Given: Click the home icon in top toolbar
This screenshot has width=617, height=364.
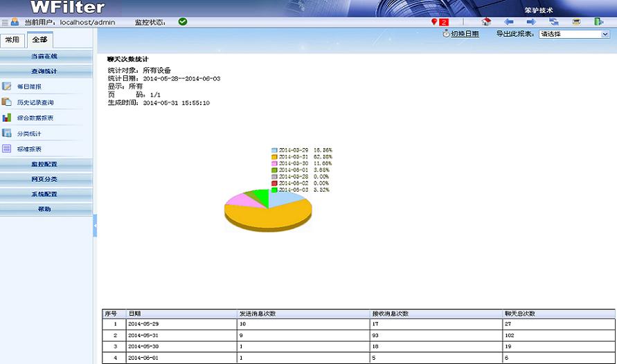Looking at the screenshot, I should coord(486,22).
